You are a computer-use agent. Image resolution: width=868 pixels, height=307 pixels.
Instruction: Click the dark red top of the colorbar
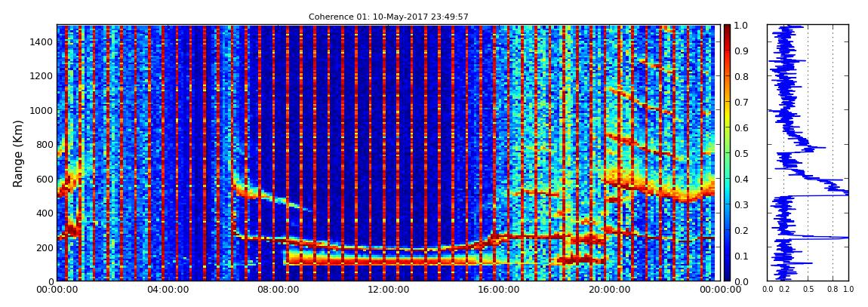727,29
